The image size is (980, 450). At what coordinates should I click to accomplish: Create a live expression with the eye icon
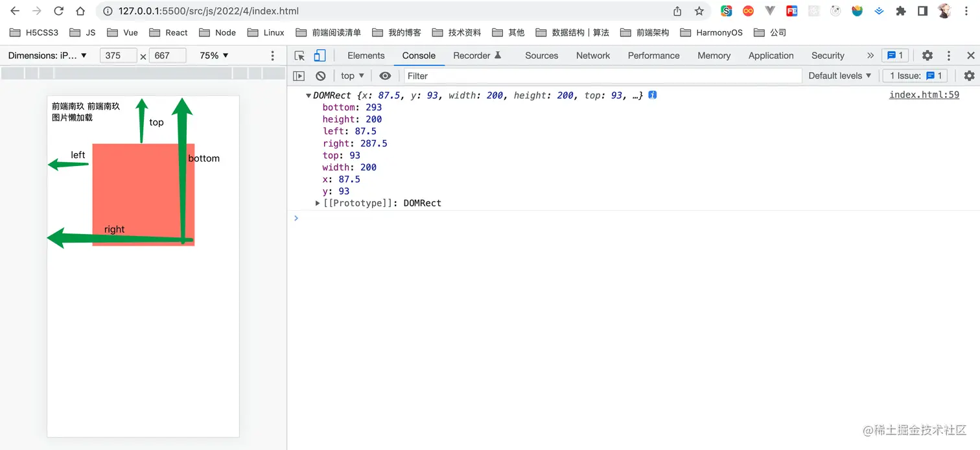(x=385, y=76)
